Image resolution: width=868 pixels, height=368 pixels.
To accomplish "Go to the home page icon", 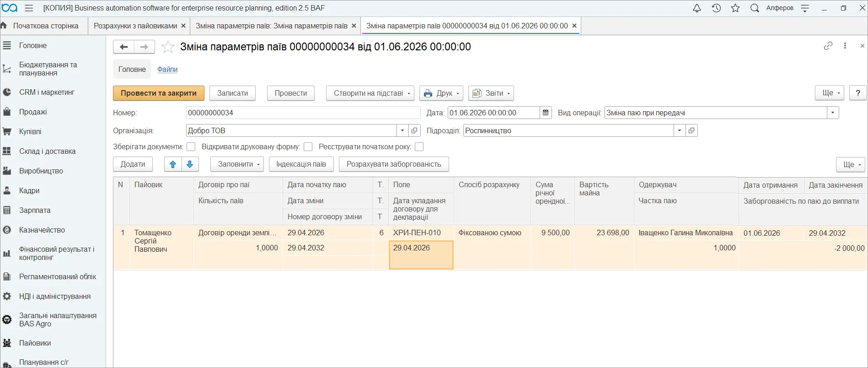I will tap(4, 26).
